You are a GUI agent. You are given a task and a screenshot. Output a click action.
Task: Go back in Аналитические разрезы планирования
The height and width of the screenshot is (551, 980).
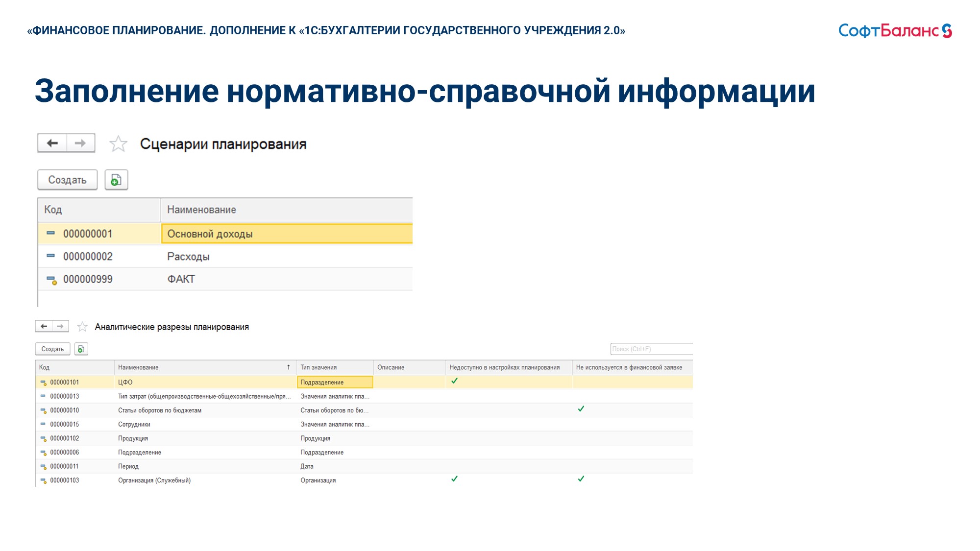pos(44,326)
